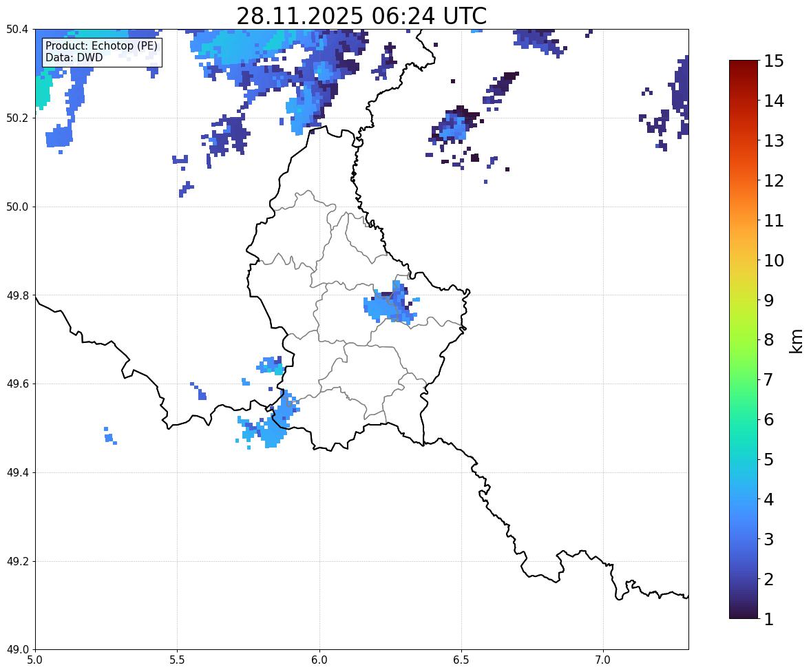Click the blue 3 km band of the colorbar
The image size is (811, 672).
click(x=744, y=539)
